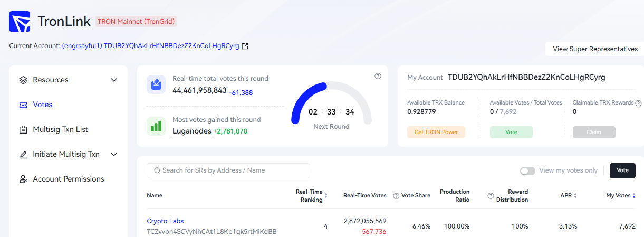
Task: Click the 0.928779 TRX balance value
Action: [x=422, y=112]
